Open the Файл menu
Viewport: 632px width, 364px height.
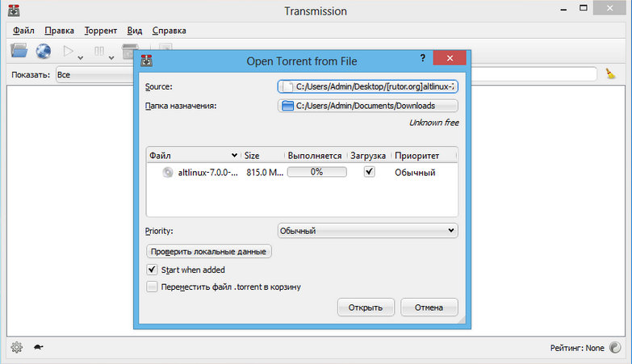click(x=23, y=31)
